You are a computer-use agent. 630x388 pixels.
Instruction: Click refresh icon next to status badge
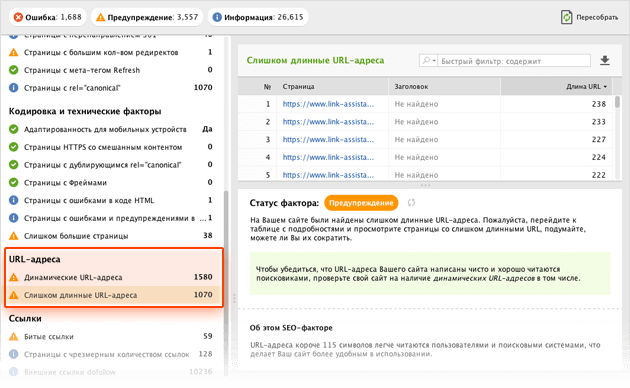[411, 203]
